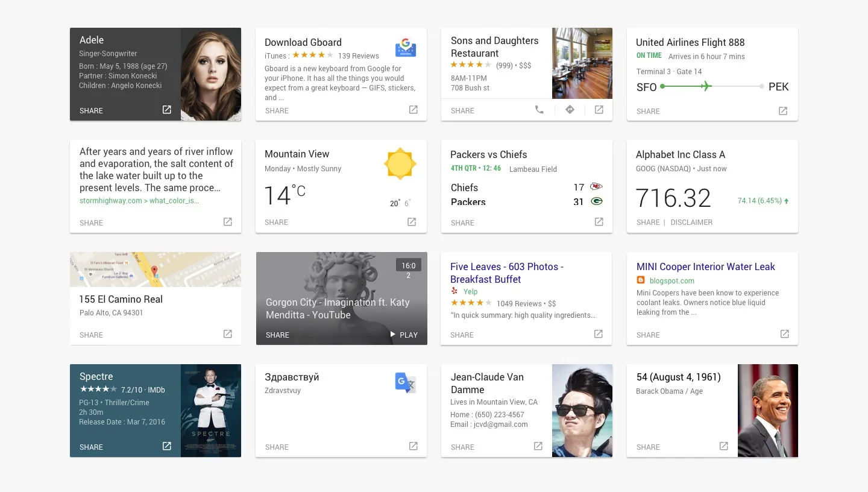Share the Packers vs Chiefs card
The width and height of the screenshot is (868, 492).
pos(462,223)
